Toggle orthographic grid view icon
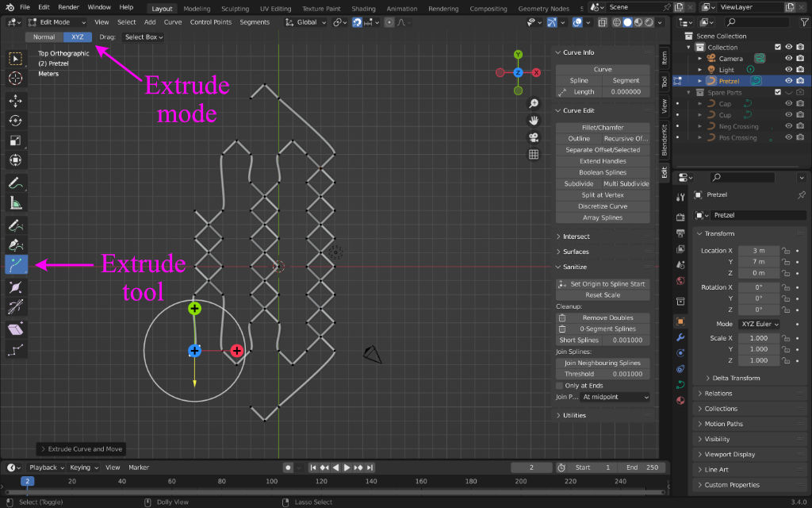Screen dimensions: 812x508 point(534,154)
